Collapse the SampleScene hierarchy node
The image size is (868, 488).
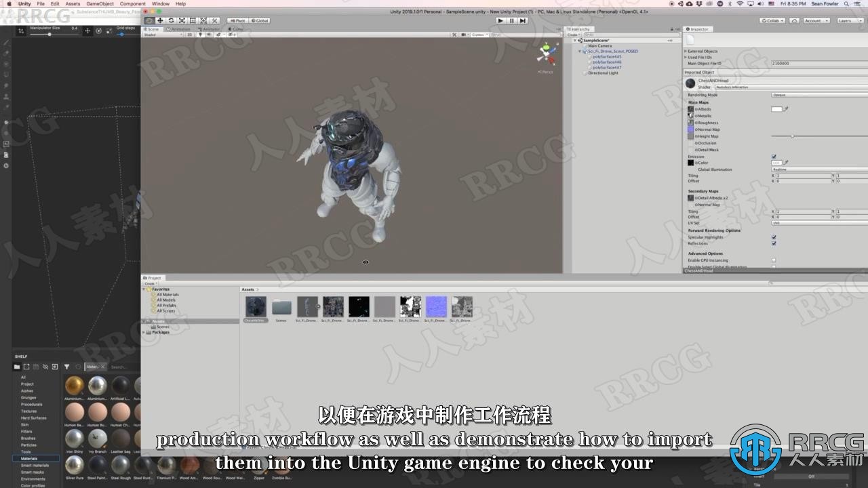click(x=574, y=40)
